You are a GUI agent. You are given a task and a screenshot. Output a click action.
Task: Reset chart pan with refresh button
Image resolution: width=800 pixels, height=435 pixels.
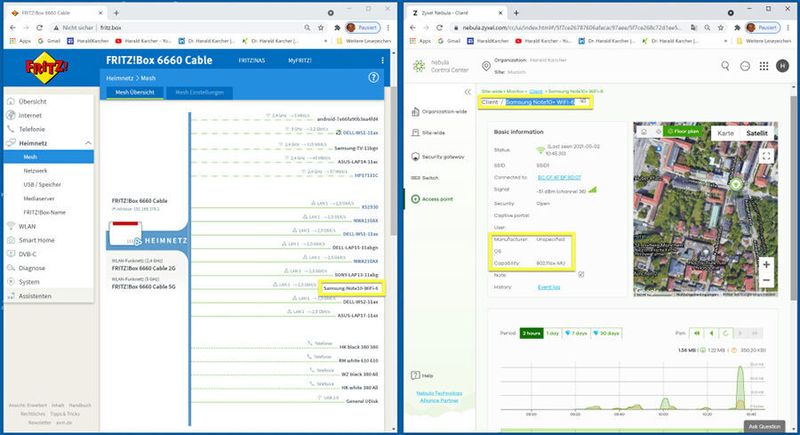point(726,333)
